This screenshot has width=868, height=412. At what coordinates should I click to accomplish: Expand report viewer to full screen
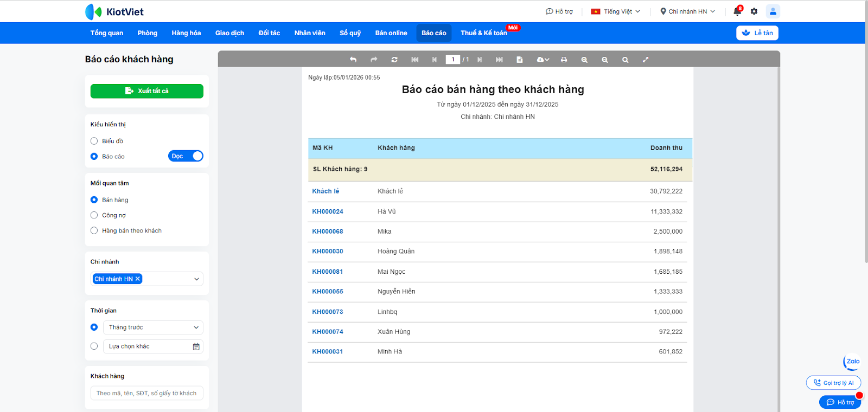[x=646, y=60]
